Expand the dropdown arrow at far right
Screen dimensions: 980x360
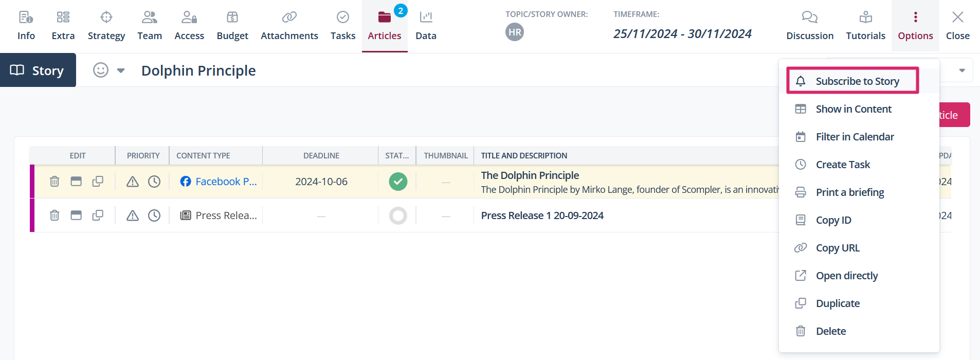coord(962,70)
